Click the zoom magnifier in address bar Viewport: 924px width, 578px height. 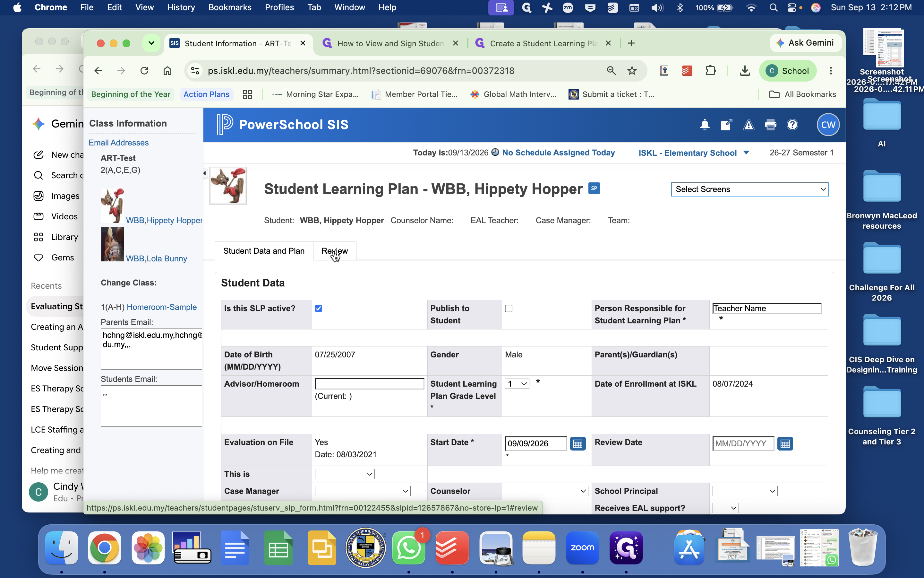pos(611,71)
